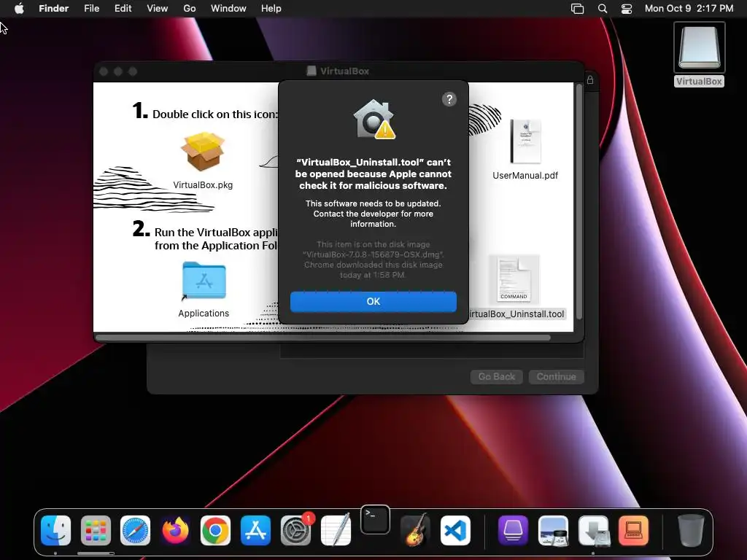The height and width of the screenshot is (560, 747).
Task: Open Stage Manager icon in menu bar
Action: (577, 9)
